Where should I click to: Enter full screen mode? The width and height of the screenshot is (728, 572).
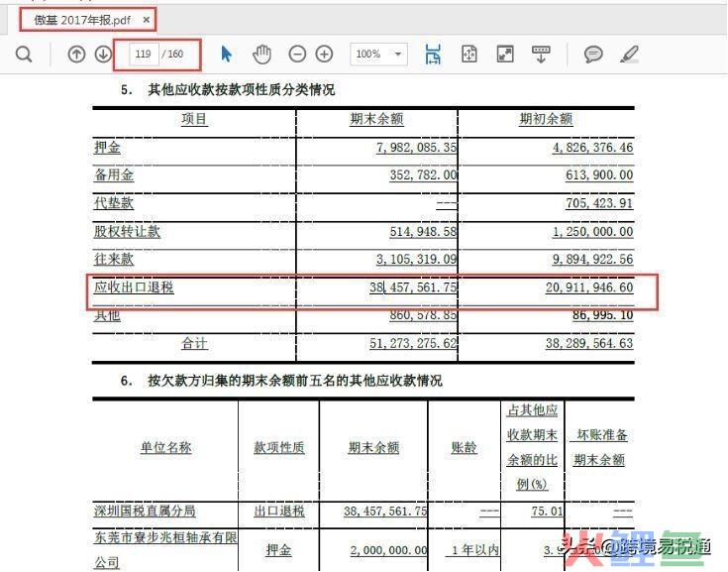(505, 54)
